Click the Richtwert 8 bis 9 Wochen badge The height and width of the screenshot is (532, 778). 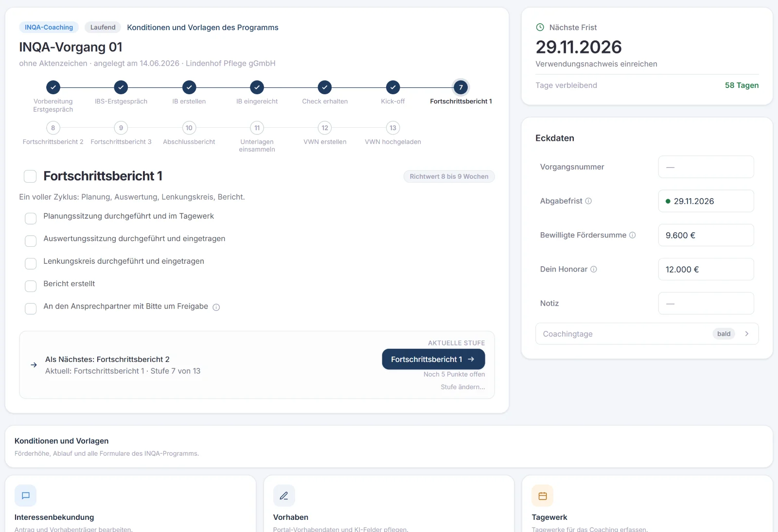coord(449,176)
